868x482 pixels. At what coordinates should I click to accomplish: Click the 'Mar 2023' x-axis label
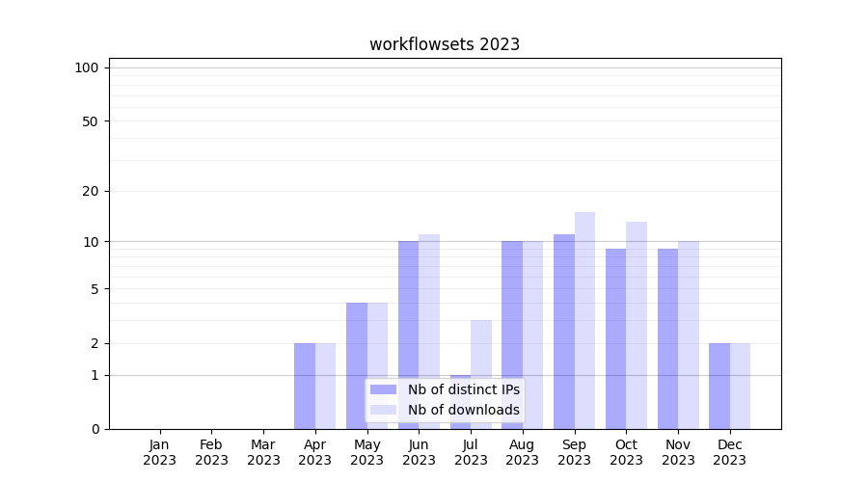pyautogui.click(x=263, y=452)
